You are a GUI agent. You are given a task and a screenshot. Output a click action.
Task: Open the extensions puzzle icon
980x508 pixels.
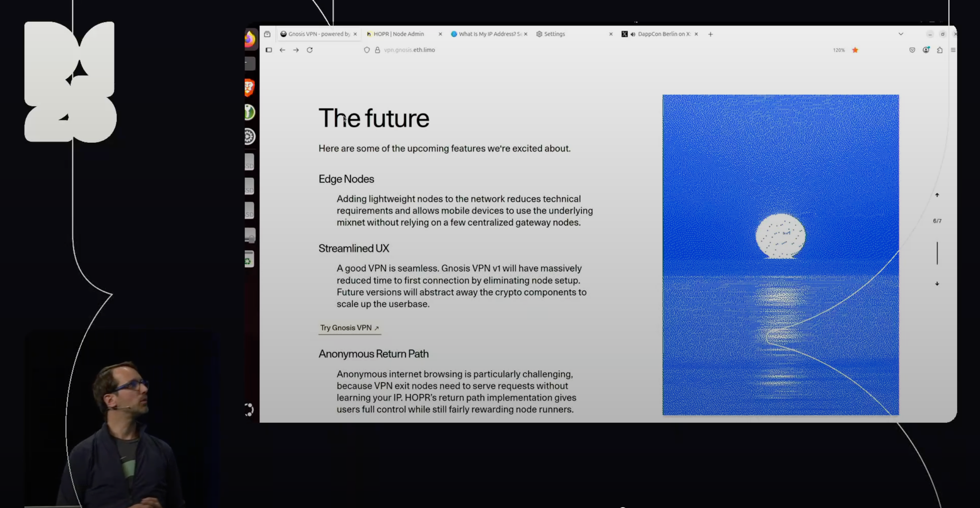940,50
